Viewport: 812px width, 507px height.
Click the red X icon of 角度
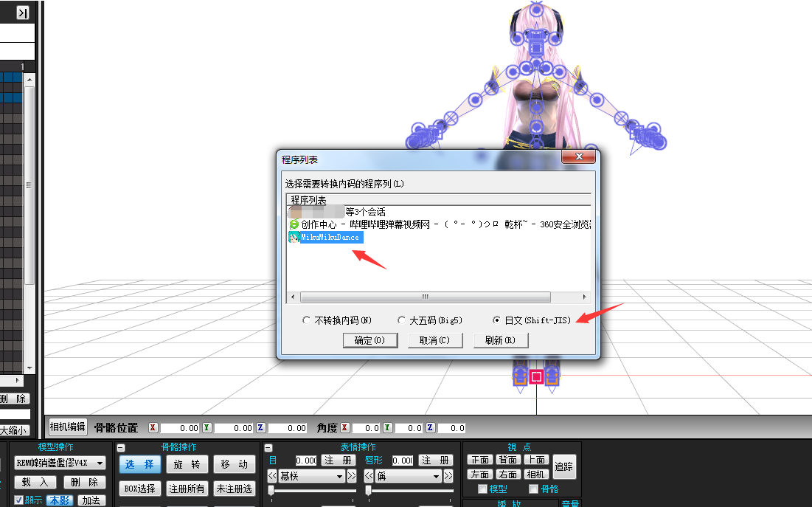point(344,428)
